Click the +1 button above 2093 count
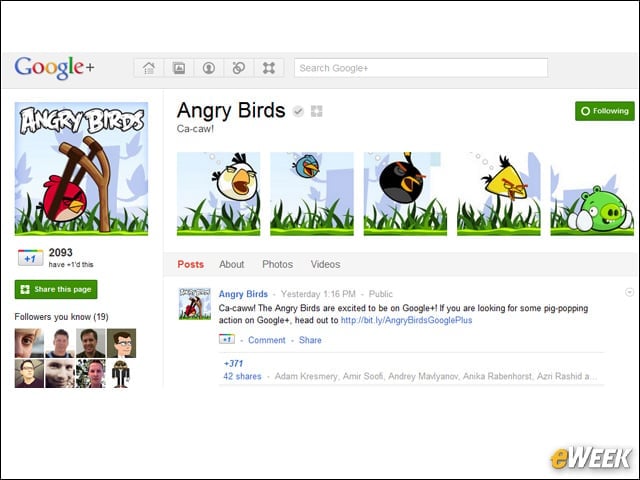The image size is (640, 480). pos(31,258)
